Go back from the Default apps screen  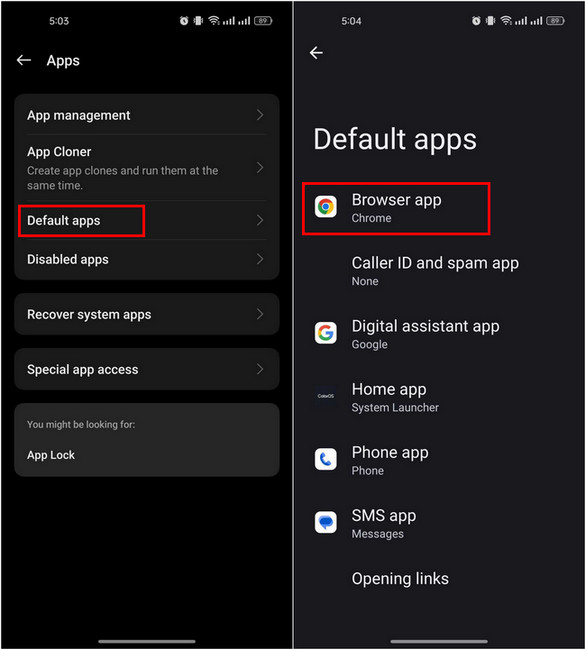click(316, 53)
